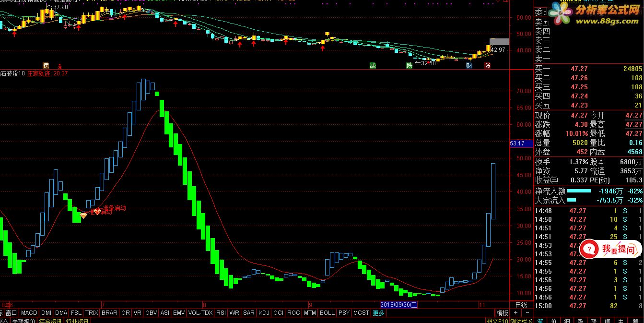Select the FSL indicator tab
Image resolution: width=644 pixels, height=323 pixels.
click(76, 312)
